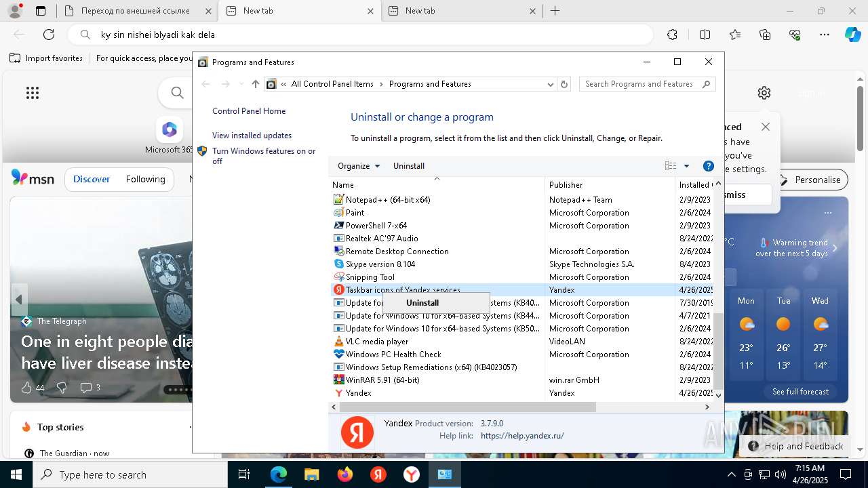Screen dimensions: 868x488
Task: Open Edge Copilot icon
Action: (852, 35)
